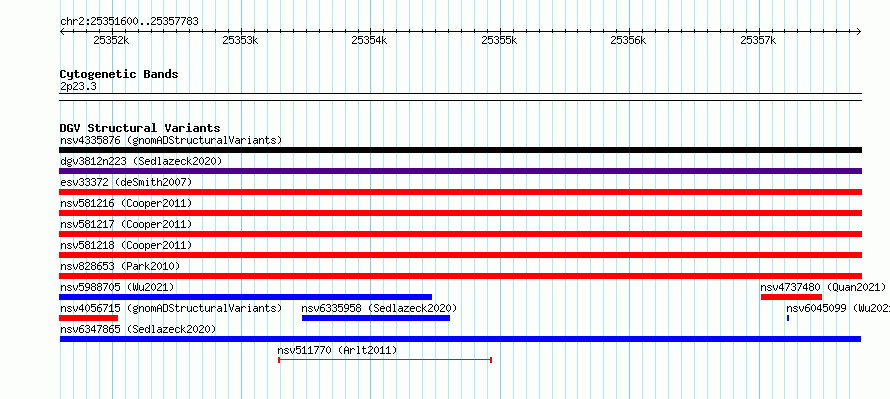The width and height of the screenshot is (890, 399).
Task: Click the nsv6335958 (Sedlazeck2020) label
Action: (379, 308)
